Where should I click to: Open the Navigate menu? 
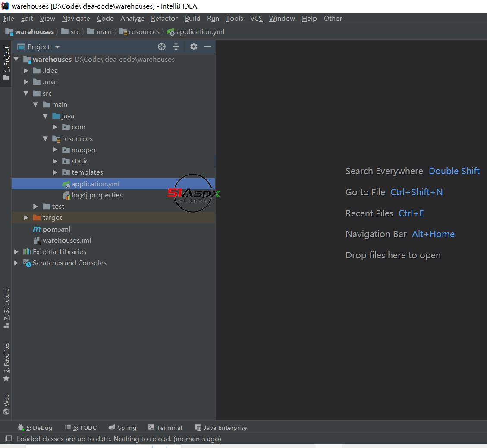tap(76, 18)
